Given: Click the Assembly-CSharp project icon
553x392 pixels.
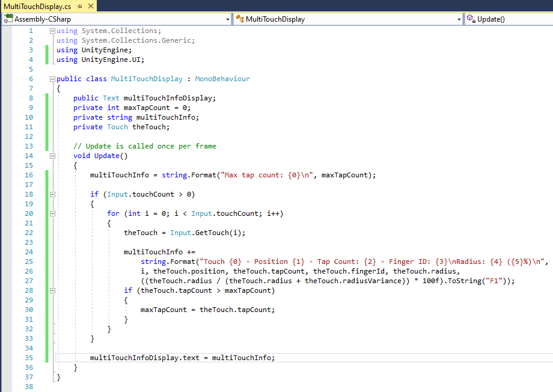Looking at the screenshot, I should click(x=8, y=19).
